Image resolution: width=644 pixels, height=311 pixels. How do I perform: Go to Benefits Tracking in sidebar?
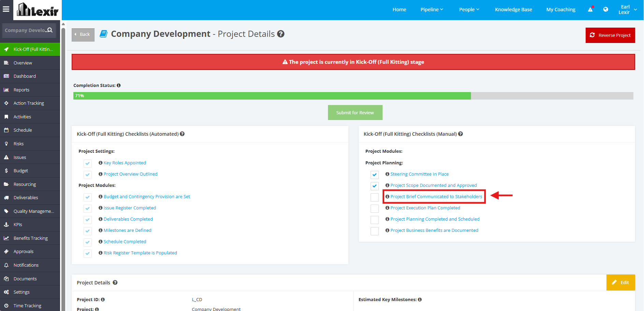coord(30,238)
